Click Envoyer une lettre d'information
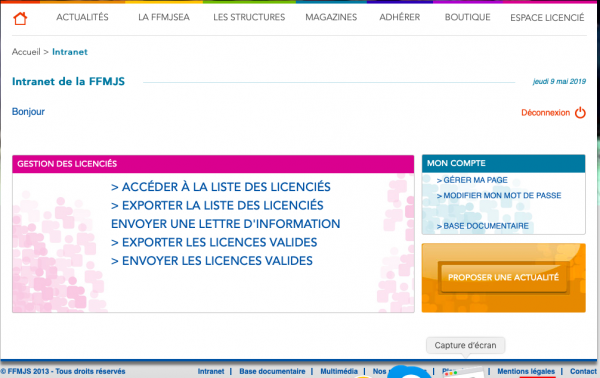Screen dimensions: 600x378 (225, 224)
